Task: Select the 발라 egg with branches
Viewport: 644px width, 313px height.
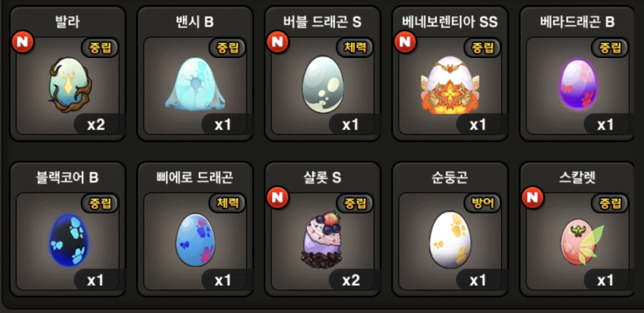Action: click(70, 85)
